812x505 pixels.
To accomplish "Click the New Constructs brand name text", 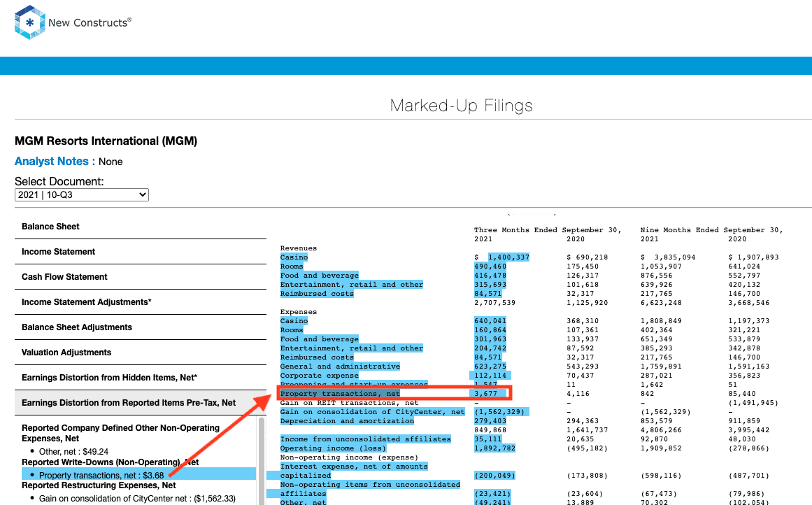I will pos(90,23).
